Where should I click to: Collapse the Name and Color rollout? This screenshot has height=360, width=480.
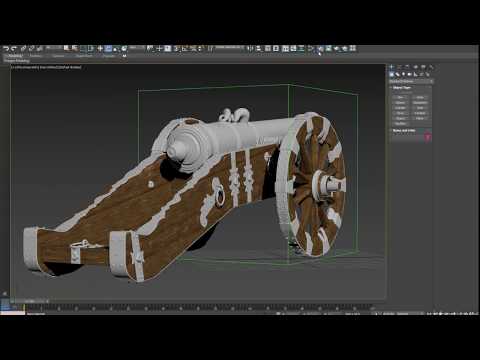404,130
